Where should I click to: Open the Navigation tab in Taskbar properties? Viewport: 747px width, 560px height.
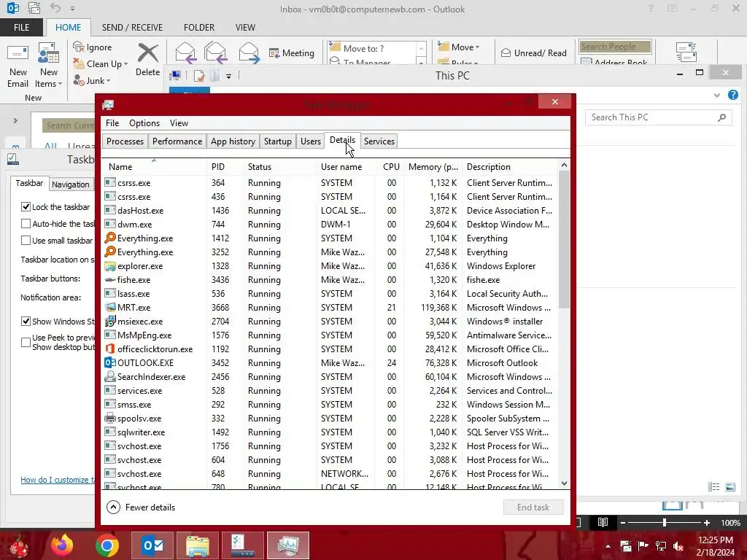click(x=71, y=184)
